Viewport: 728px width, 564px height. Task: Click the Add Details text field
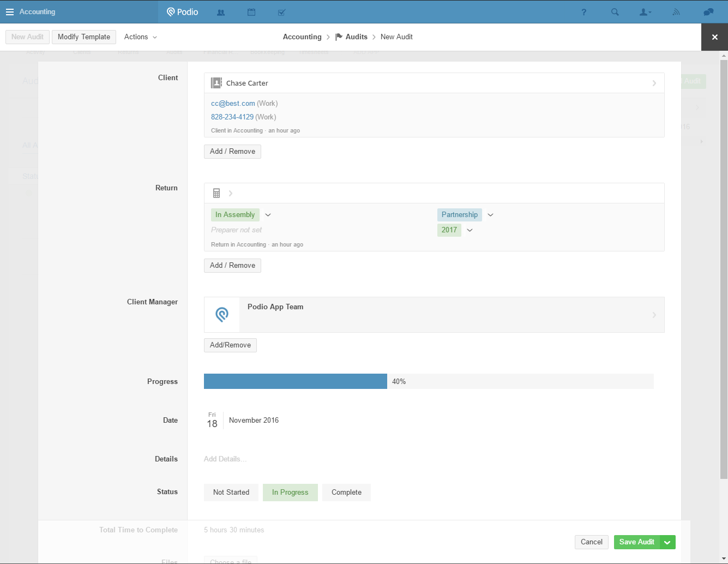point(225,459)
